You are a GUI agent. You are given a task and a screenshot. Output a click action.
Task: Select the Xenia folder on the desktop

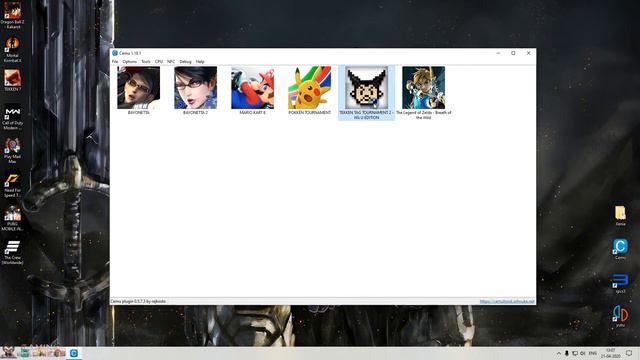[x=620, y=216]
